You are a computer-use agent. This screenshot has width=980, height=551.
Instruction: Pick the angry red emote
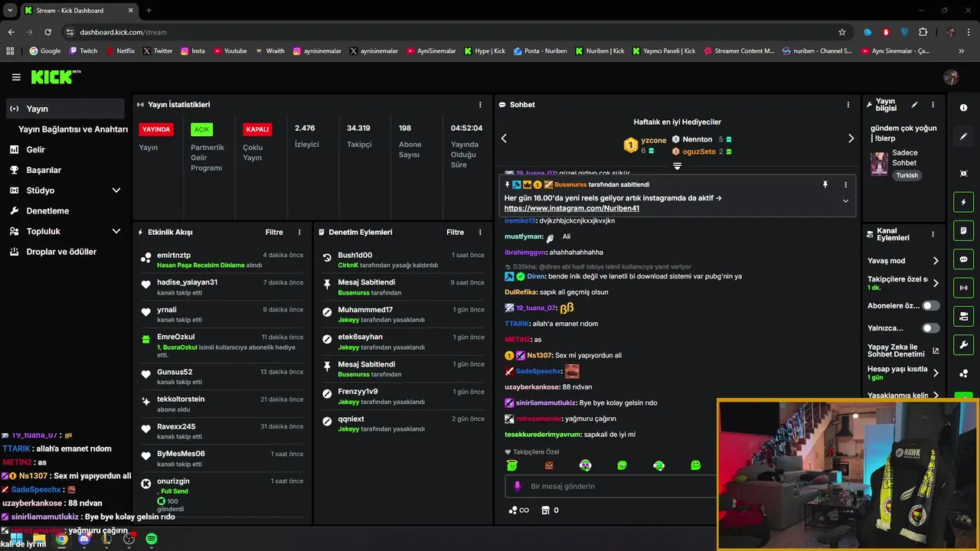[x=549, y=465]
